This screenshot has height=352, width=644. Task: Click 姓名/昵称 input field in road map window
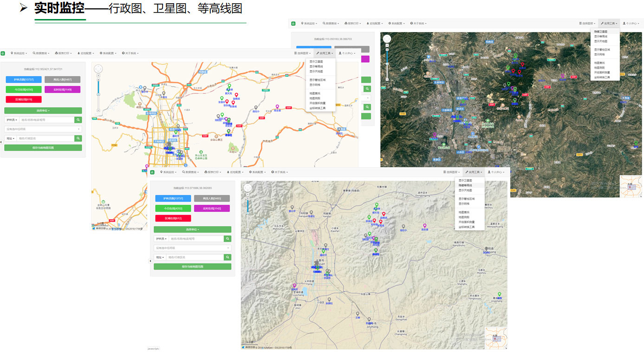(x=47, y=120)
